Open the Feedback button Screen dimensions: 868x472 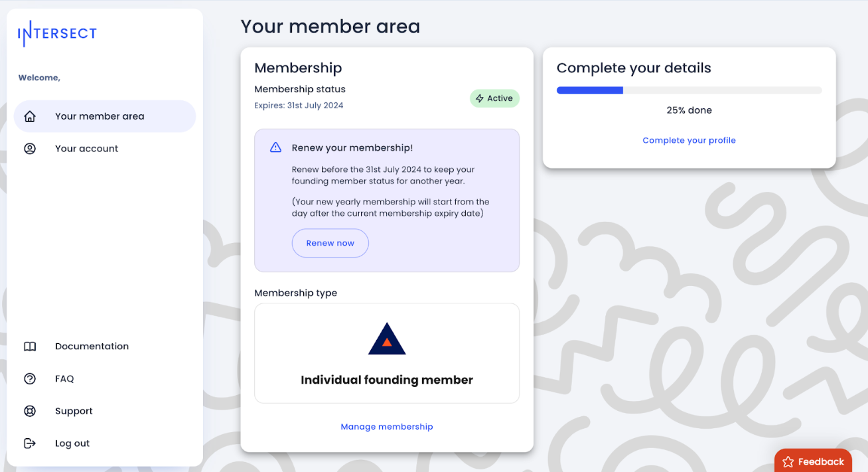[x=814, y=461]
